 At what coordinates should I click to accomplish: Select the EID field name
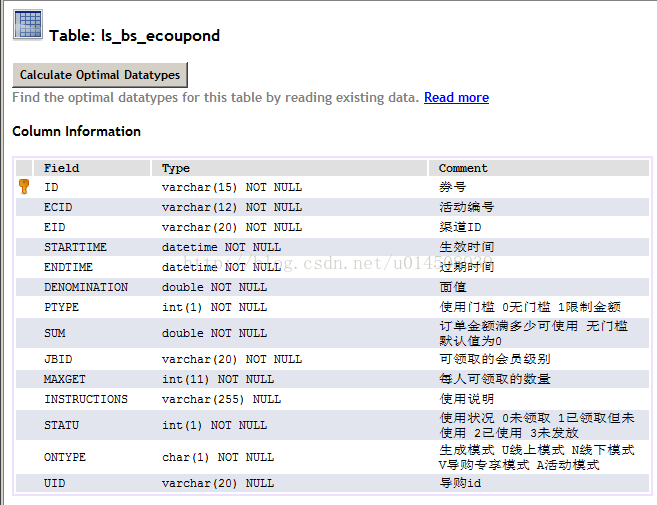[54, 228]
